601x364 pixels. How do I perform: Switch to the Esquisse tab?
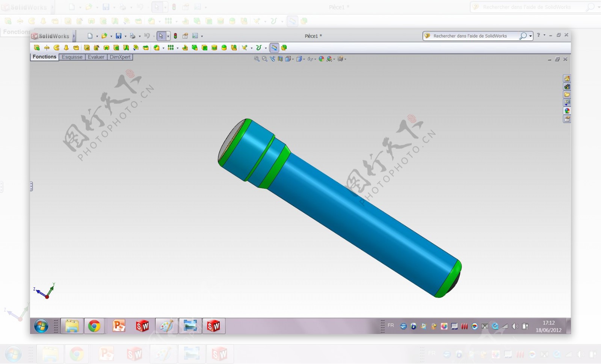click(x=72, y=57)
